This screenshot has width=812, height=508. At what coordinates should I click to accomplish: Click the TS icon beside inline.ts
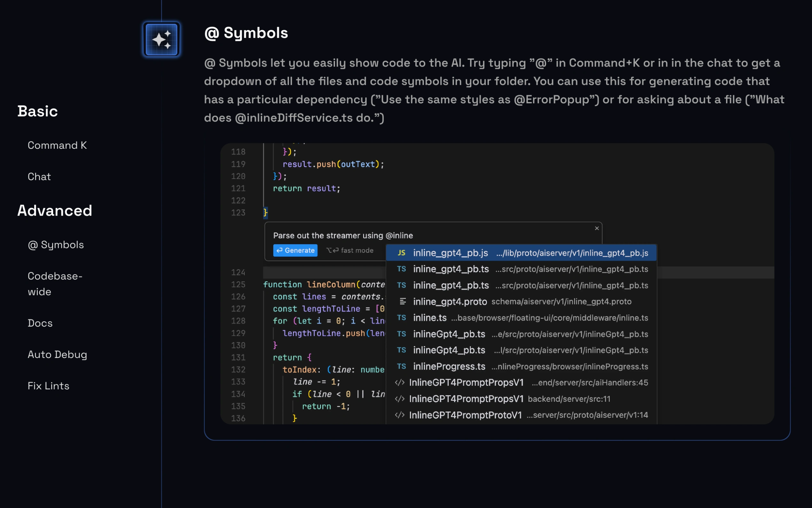pyautogui.click(x=402, y=318)
